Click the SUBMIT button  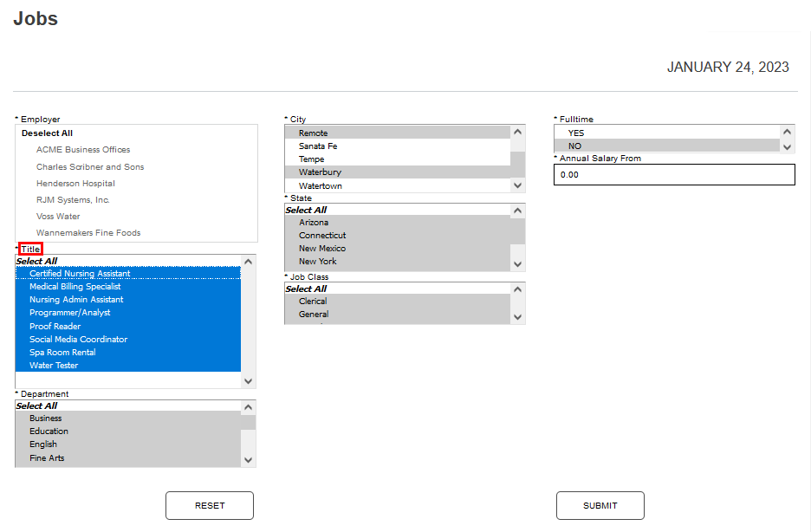[x=600, y=505]
